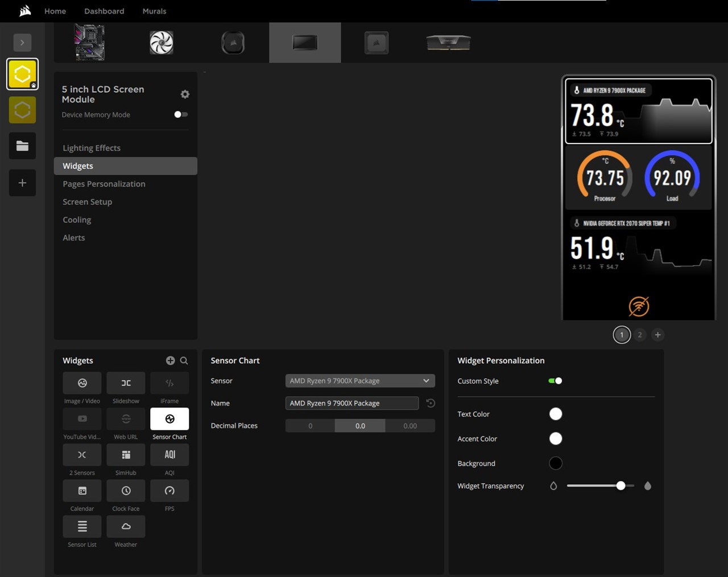Click the Corsair sails logo
This screenshot has width=728, height=577.
(25, 11)
